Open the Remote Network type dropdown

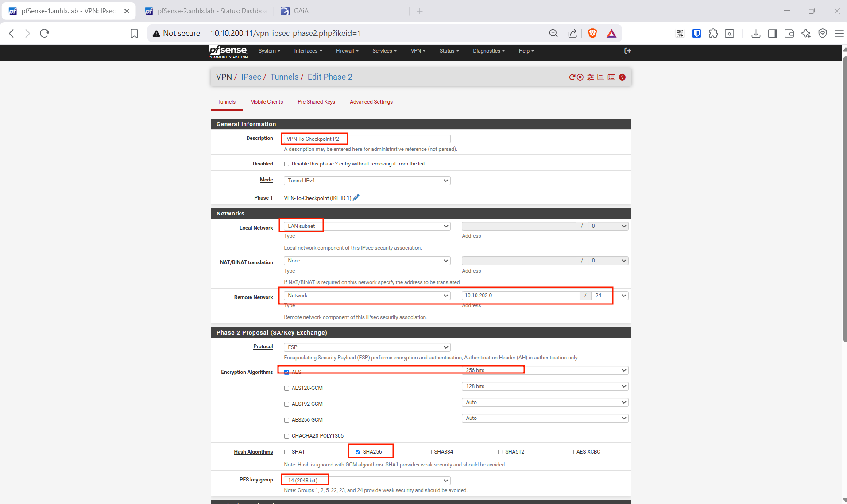tap(367, 296)
